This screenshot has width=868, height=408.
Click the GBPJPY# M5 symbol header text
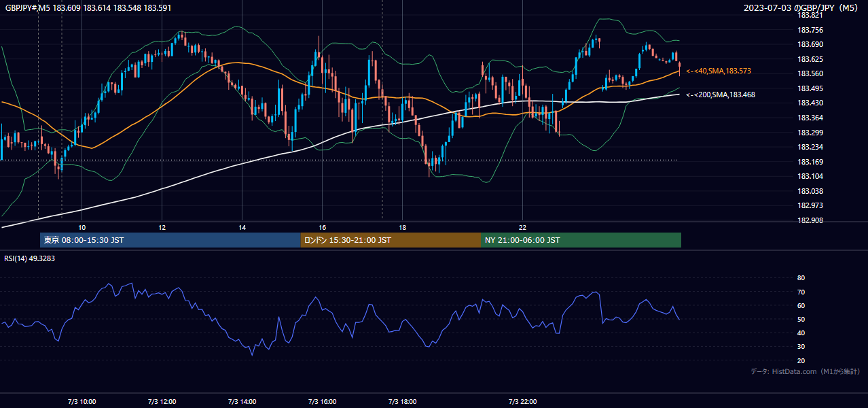(x=88, y=8)
